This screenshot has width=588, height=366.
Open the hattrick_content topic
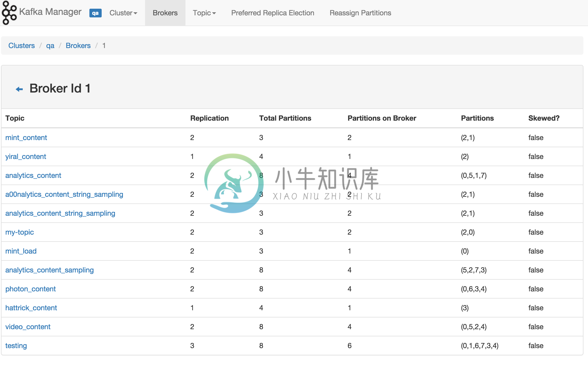click(x=31, y=308)
